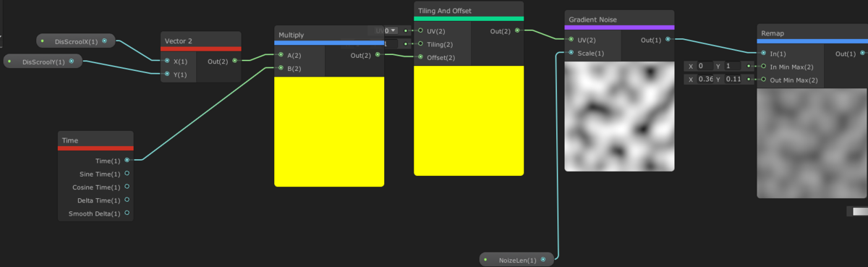Viewport: 868px width, 267px height.
Task: Click the In Min Max(2) port on Remap
Action: 764,67
